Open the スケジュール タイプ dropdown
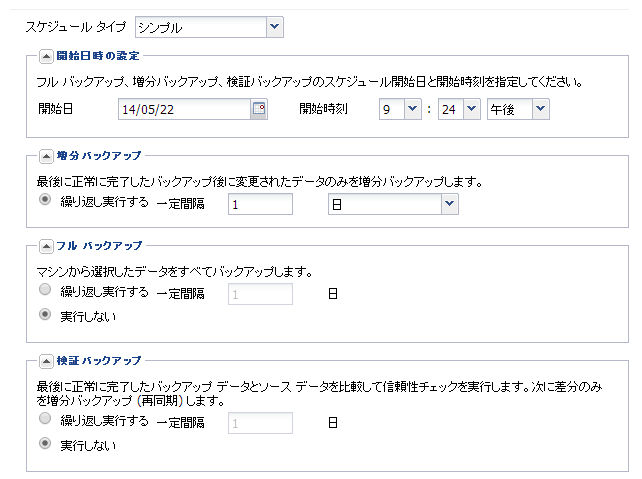Screen dimensions: 642x479 coord(275,26)
